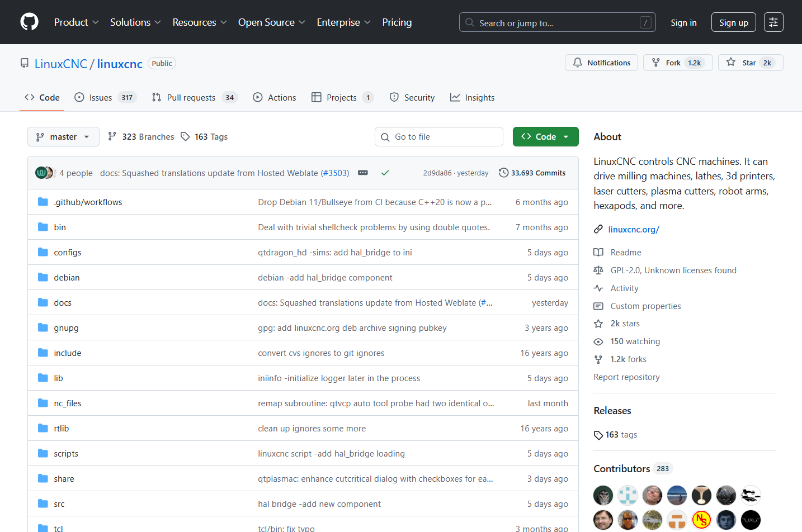This screenshot has width=802, height=532.
Task: Click the Report repository link
Action: coord(626,377)
